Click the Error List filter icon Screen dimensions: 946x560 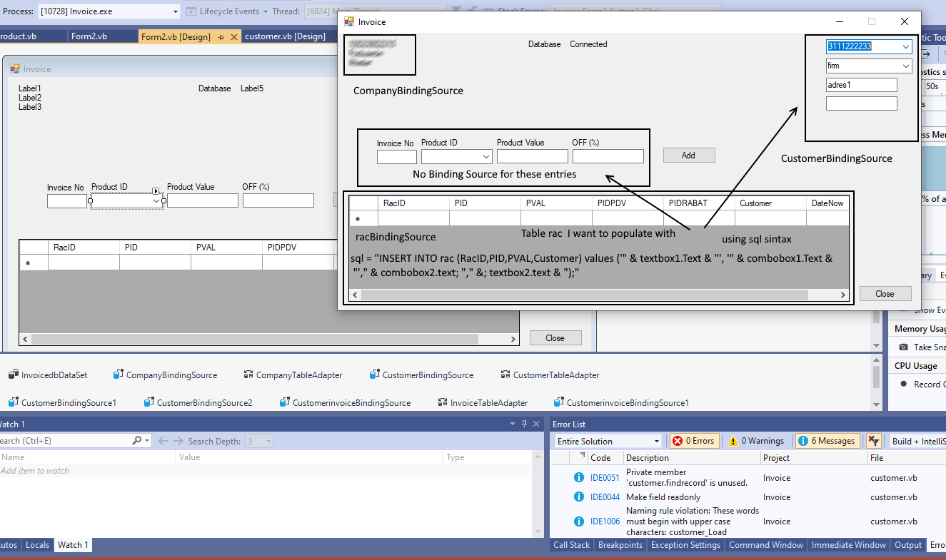pos(873,441)
